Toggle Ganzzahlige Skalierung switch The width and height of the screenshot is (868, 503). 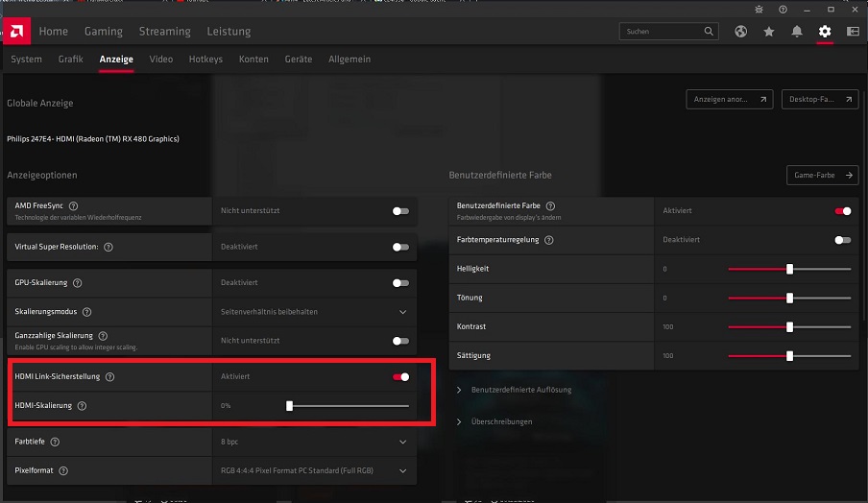coord(400,341)
